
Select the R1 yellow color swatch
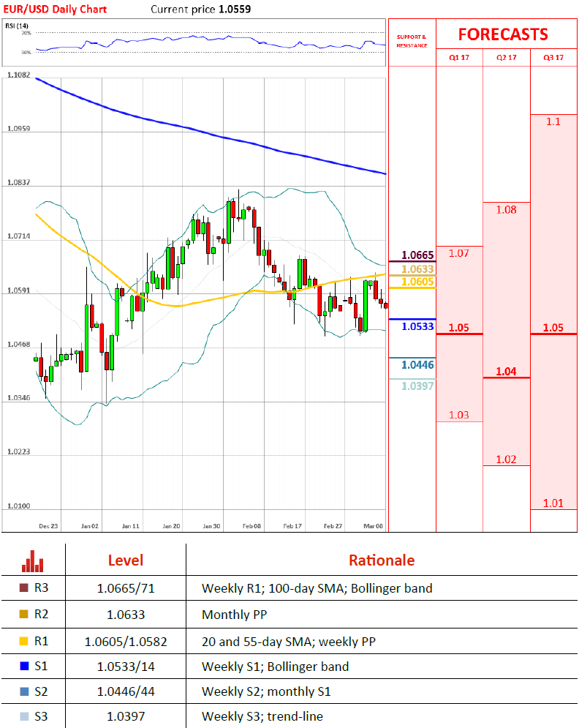click(x=23, y=641)
